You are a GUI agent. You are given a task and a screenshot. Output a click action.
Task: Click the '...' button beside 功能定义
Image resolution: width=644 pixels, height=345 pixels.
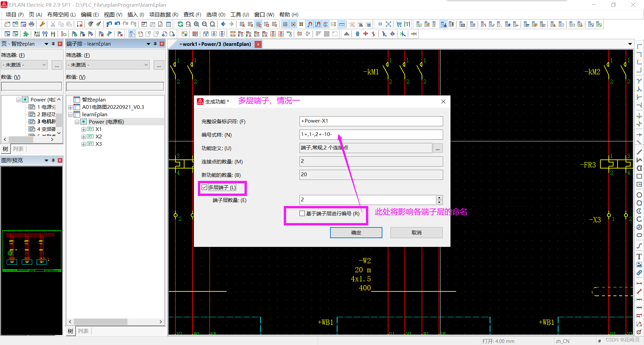tap(438, 148)
